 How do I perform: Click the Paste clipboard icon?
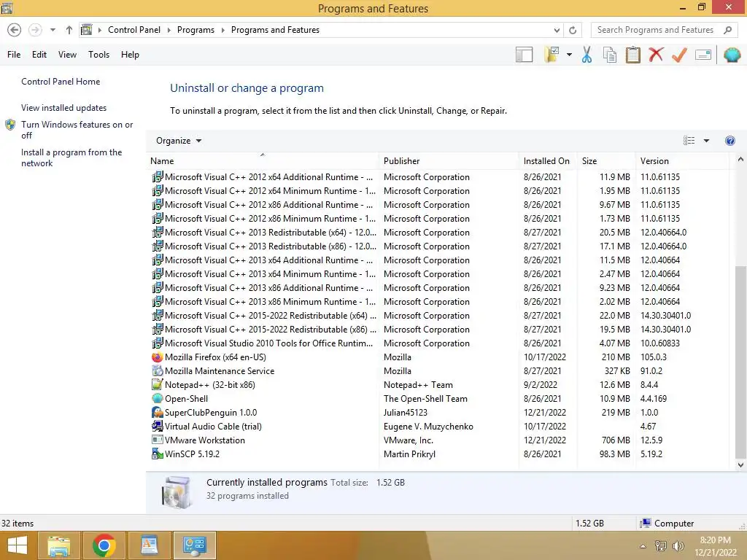click(x=632, y=55)
